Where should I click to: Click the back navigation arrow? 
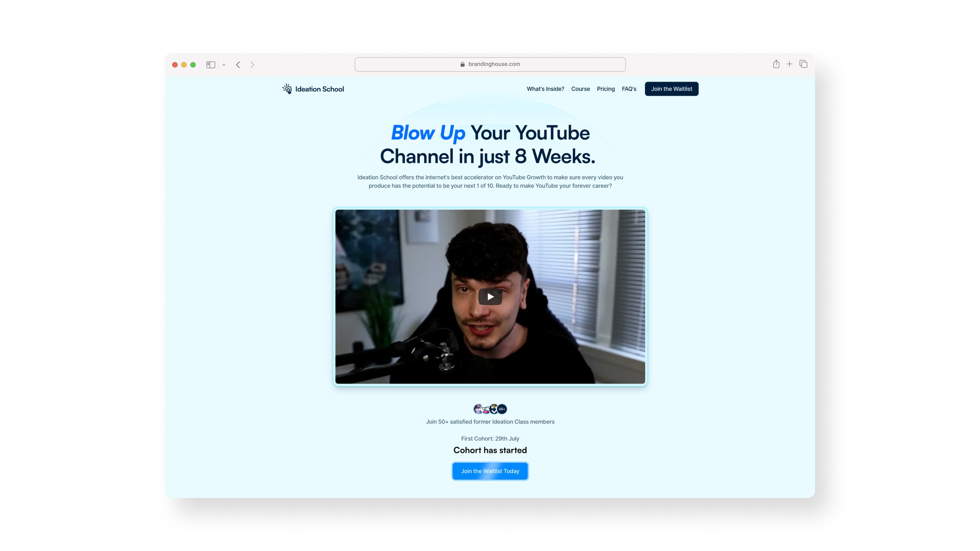[238, 64]
